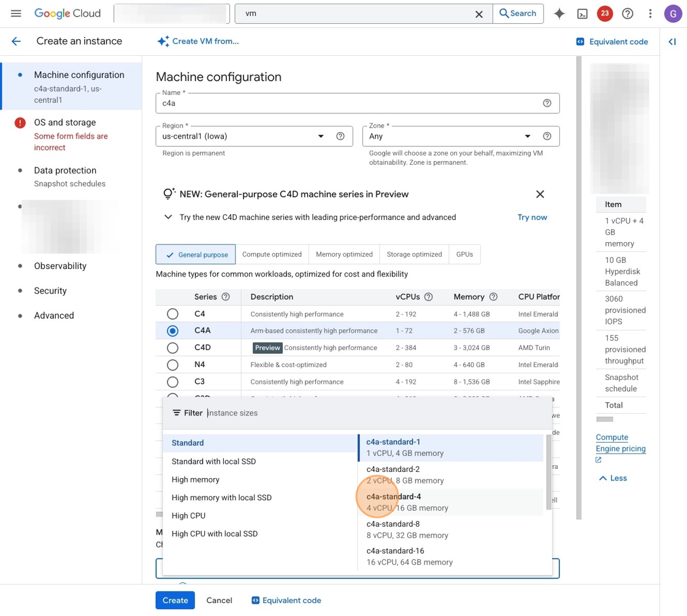Viewport: 687px width, 616px height.
Task: Click the Series column help icon
Action: [x=226, y=297]
